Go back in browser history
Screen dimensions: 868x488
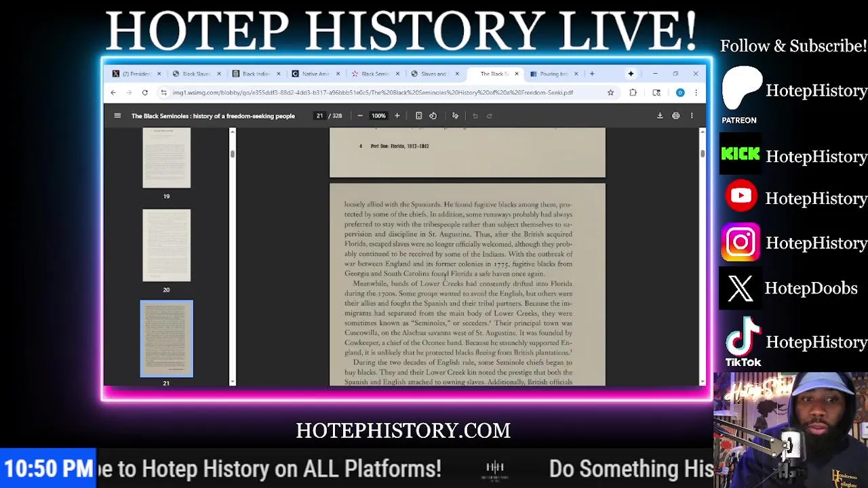click(113, 93)
